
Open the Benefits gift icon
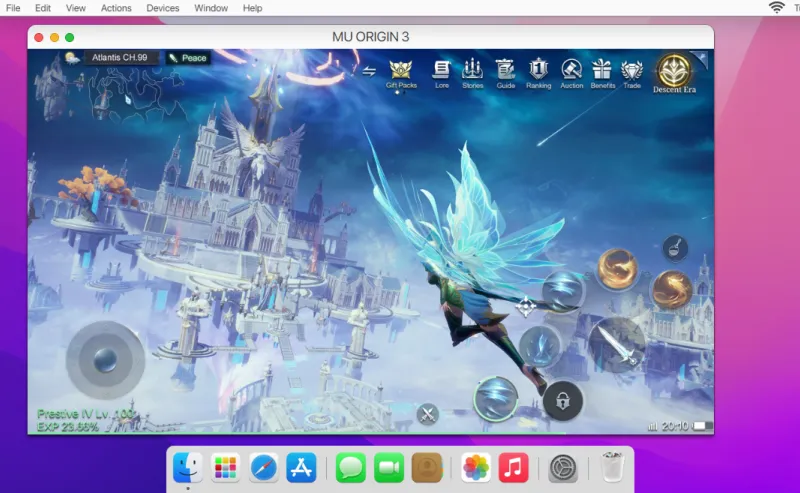(x=603, y=73)
